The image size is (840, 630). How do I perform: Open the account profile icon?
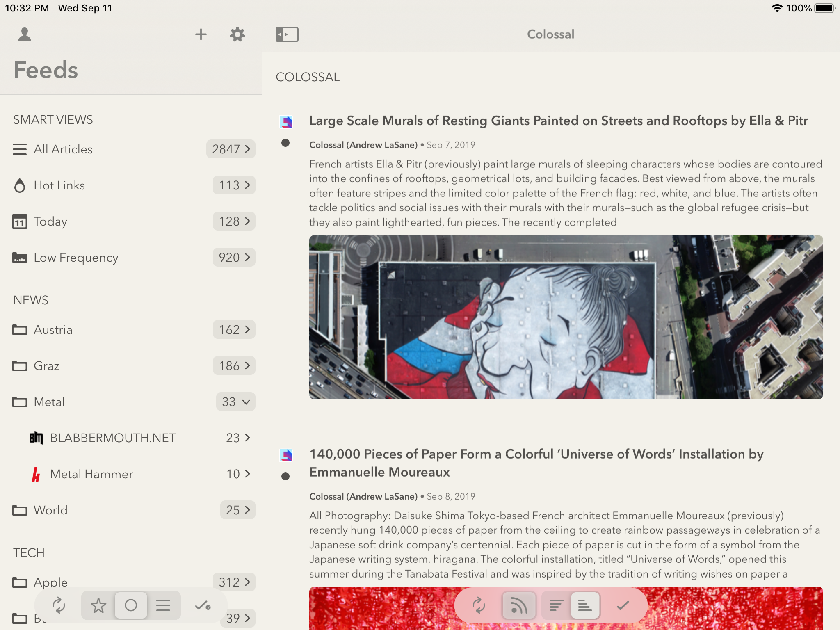point(25,34)
